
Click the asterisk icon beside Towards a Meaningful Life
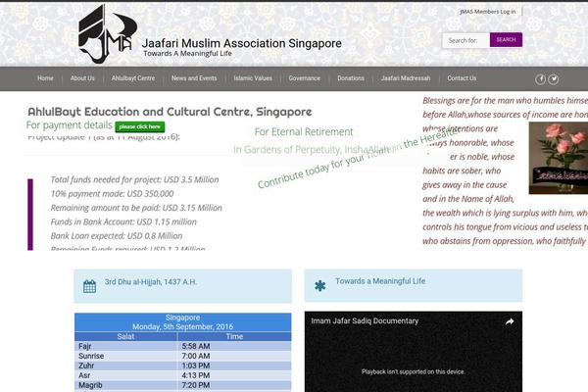(319, 286)
